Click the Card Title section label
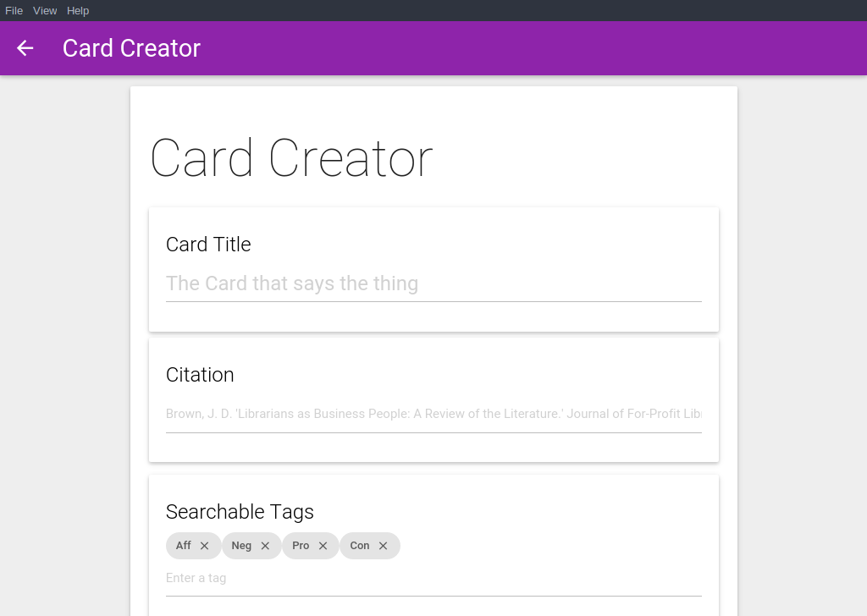 coord(208,245)
